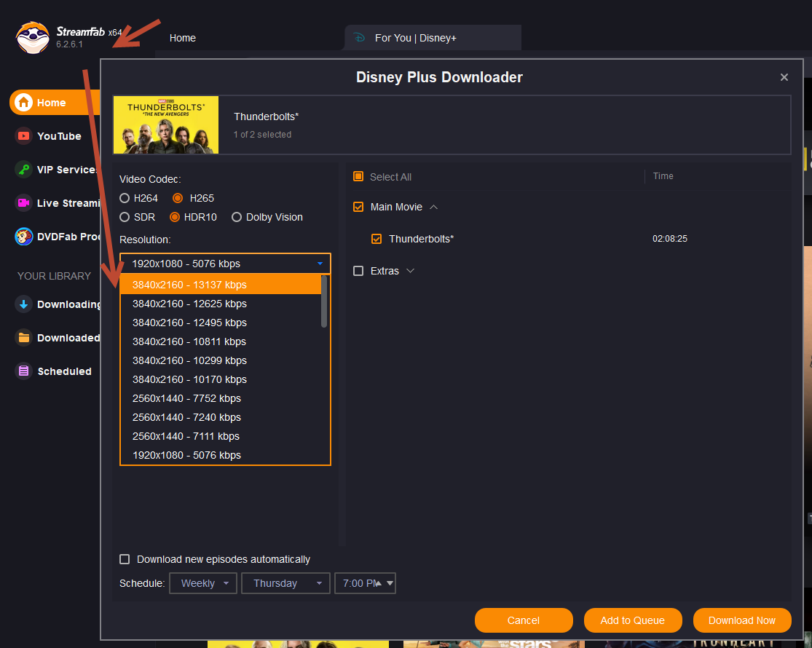Click the Home house icon in sidebar

pos(24,103)
